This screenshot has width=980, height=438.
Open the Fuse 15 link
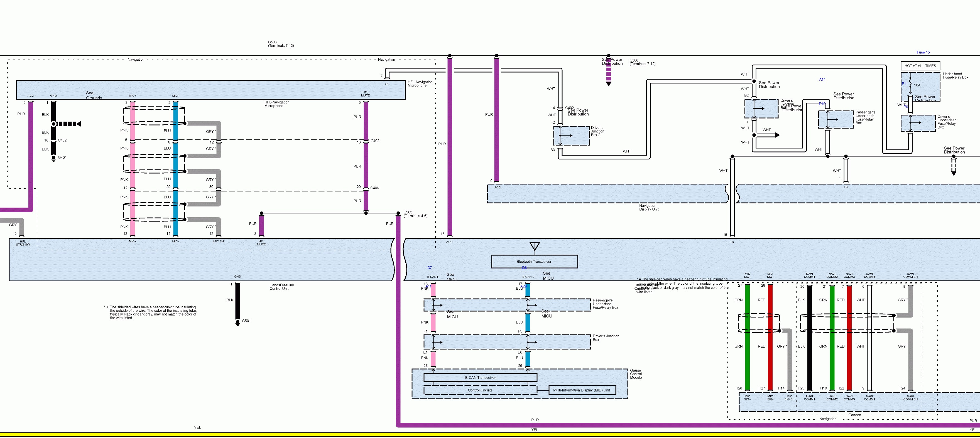[923, 53]
